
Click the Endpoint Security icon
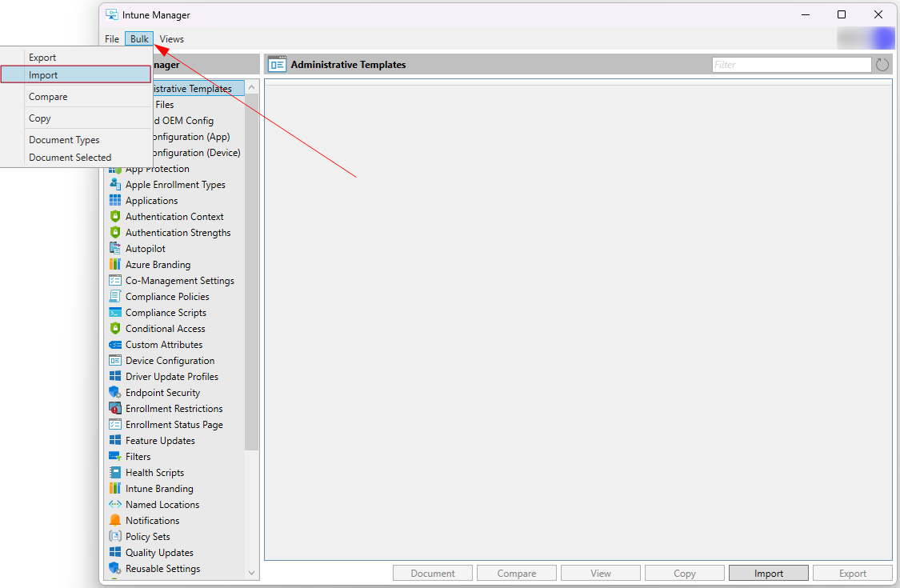click(x=114, y=392)
